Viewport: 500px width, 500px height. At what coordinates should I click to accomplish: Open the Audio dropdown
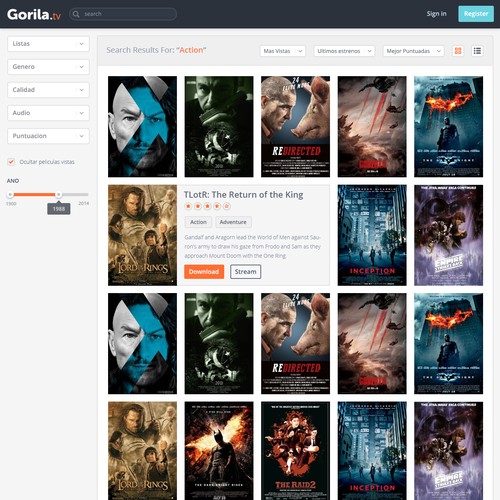click(48, 113)
